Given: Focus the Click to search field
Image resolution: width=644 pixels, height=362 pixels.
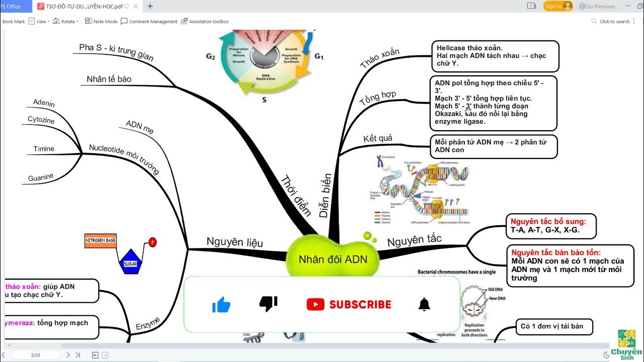Looking at the screenshot, I should pos(614,22).
